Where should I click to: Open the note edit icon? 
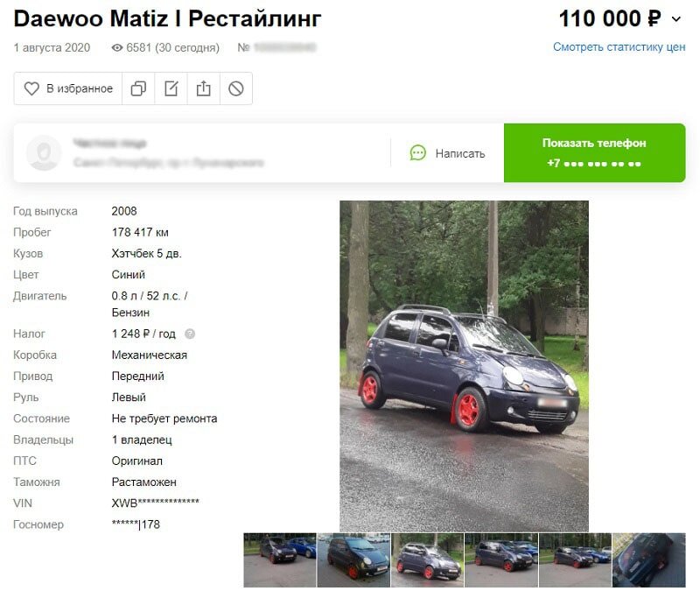tap(171, 88)
